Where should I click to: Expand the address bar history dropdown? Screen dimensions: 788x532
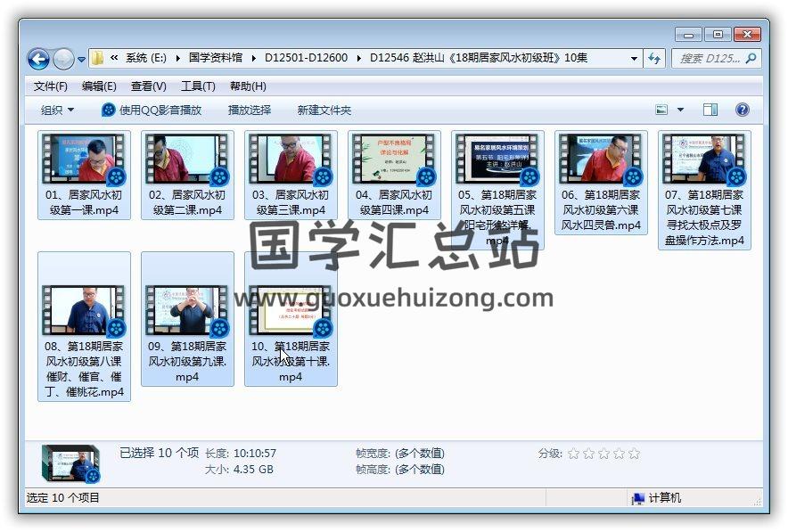(634, 58)
